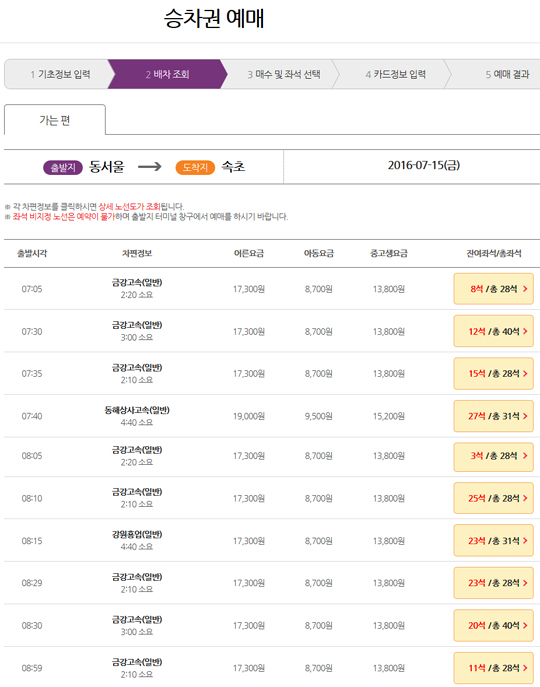Click the 08:59 departure time
The height and width of the screenshot is (687, 540).
(32, 668)
